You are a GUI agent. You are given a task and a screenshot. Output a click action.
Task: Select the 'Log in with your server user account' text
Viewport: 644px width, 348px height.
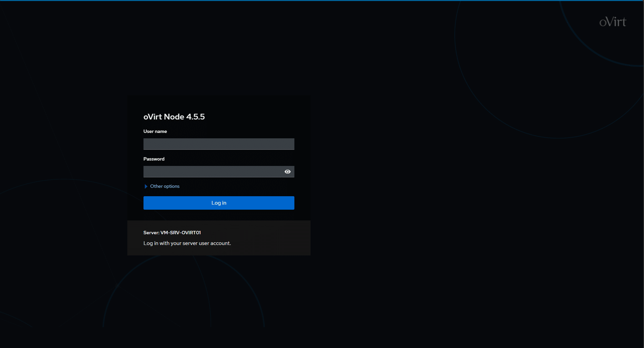pyautogui.click(x=187, y=243)
